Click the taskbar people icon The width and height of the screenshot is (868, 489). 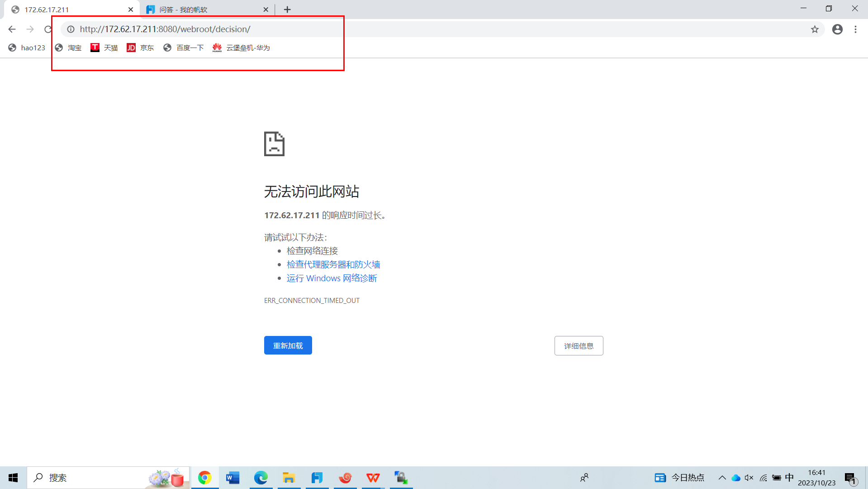[x=584, y=478]
